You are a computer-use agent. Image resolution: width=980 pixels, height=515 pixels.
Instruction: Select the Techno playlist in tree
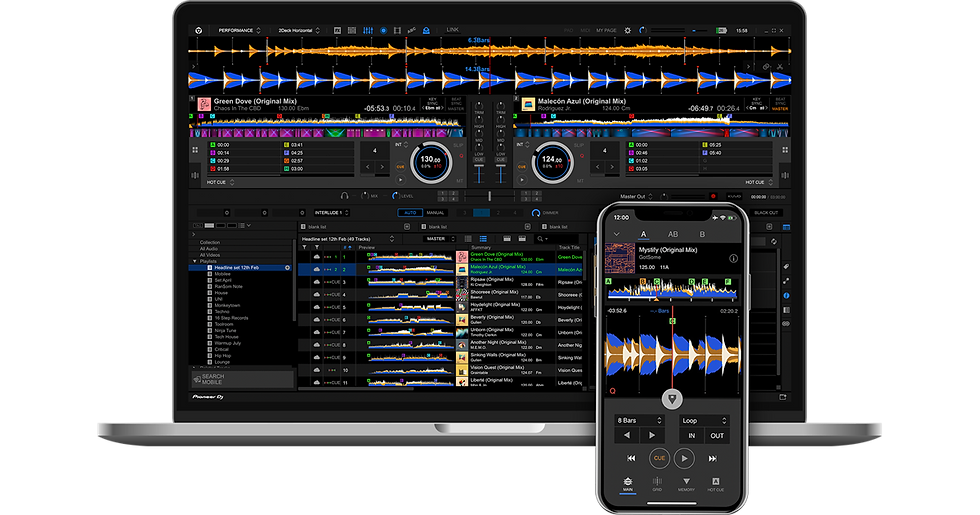222,311
